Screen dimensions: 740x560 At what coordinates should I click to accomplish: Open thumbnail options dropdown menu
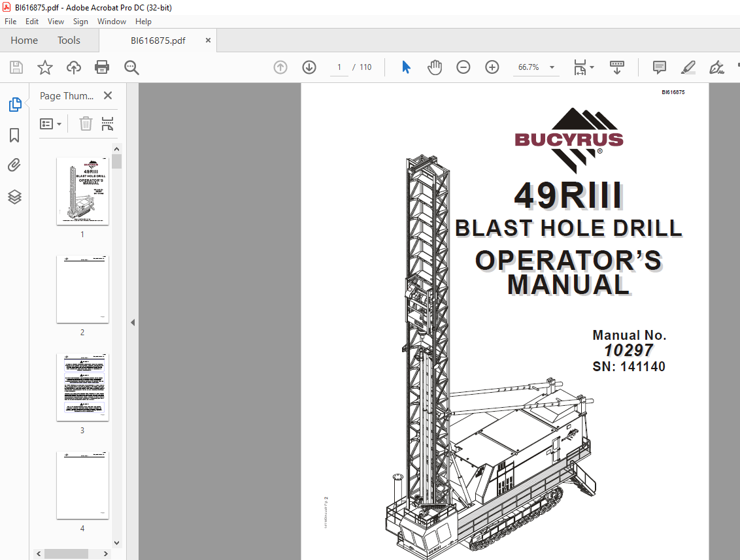pos(50,124)
